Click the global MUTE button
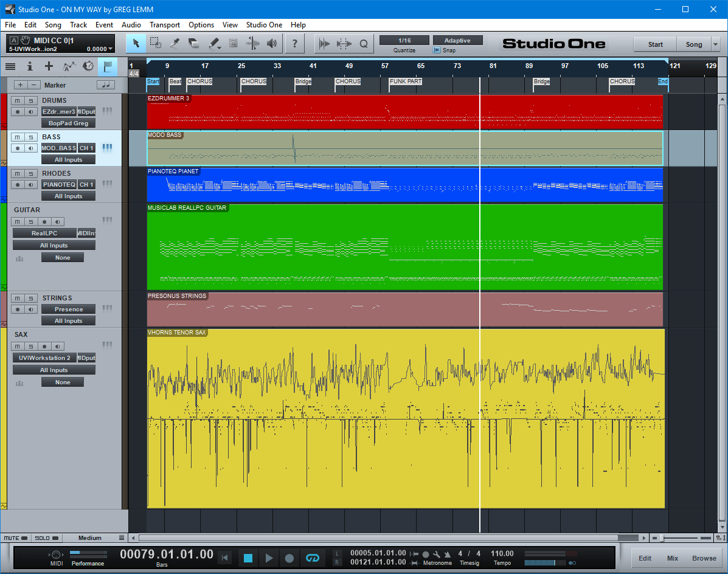Image resolution: width=728 pixels, height=574 pixels. 16,538
